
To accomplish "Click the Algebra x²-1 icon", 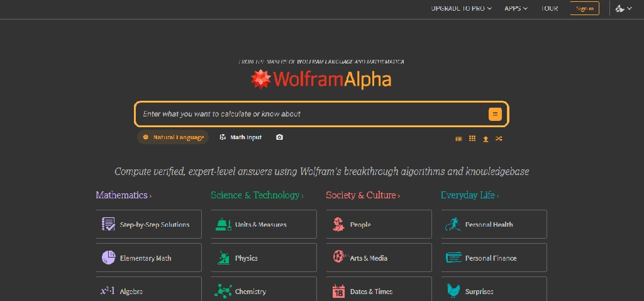I will point(108,291).
